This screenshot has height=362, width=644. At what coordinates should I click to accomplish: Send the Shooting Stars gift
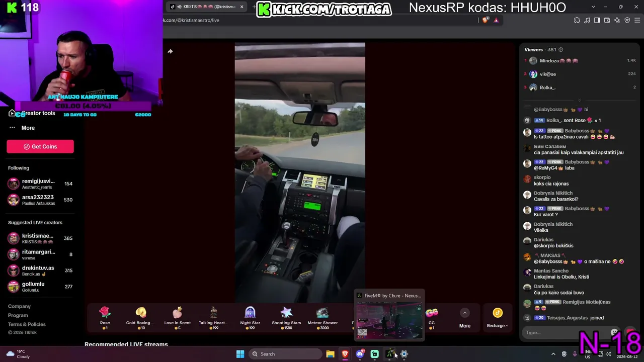(x=286, y=318)
